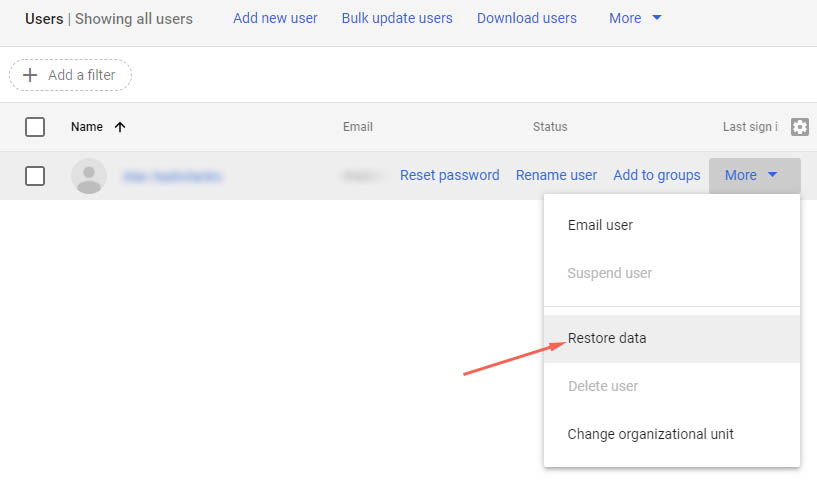Open the blurred user name link
Viewport: 817px width, 482px height.
pyautogui.click(x=172, y=177)
